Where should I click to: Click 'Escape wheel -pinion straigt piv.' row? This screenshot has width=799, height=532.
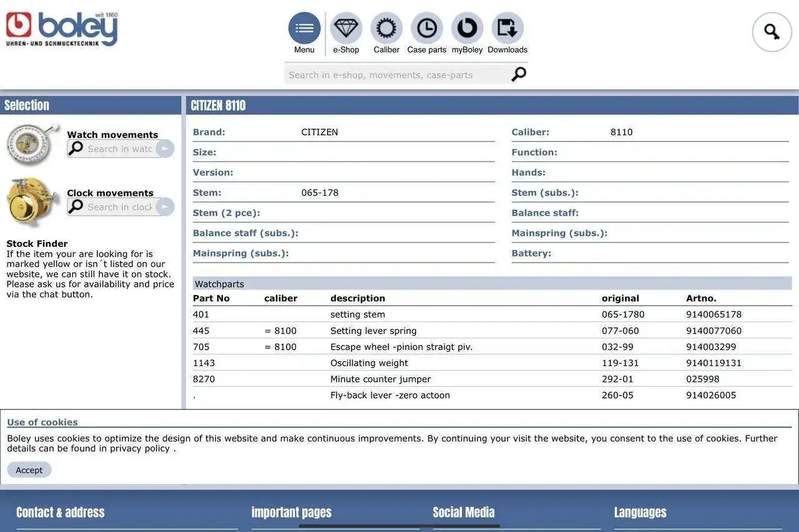pos(401,347)
